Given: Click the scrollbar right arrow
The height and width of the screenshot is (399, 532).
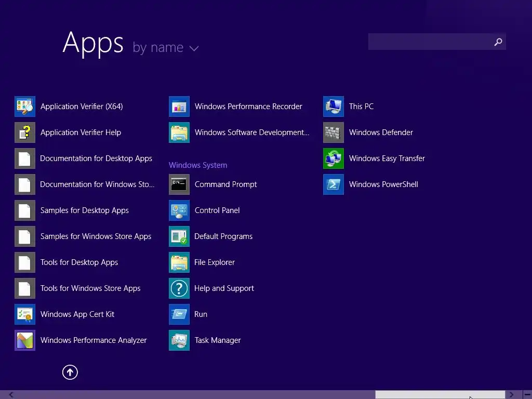Looking at the screenshot, I should 511,395.
